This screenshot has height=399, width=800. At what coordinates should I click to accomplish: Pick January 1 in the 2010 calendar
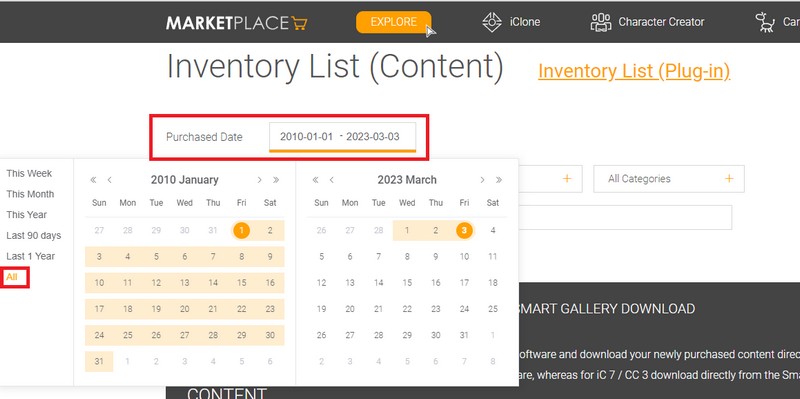(x=241, y=231)
